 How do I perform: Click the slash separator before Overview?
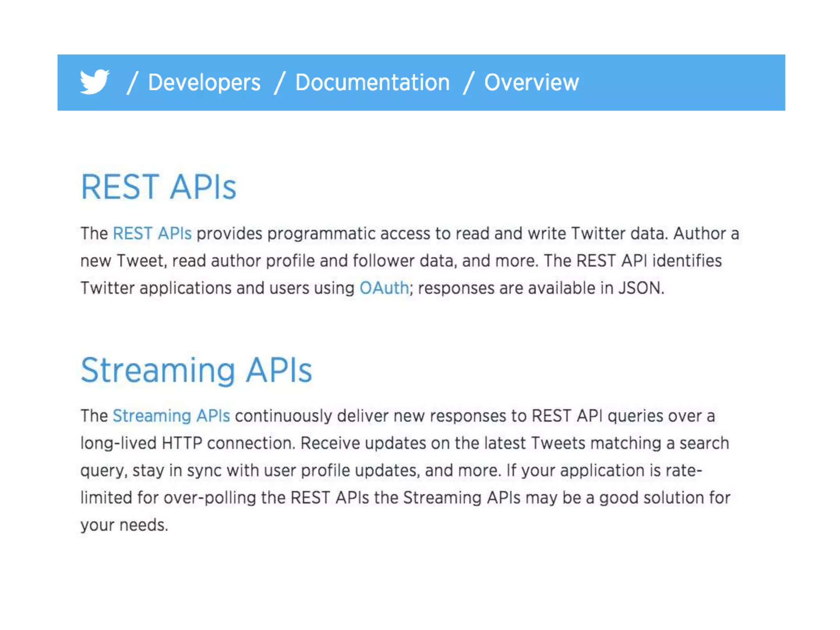coord(468,82)
